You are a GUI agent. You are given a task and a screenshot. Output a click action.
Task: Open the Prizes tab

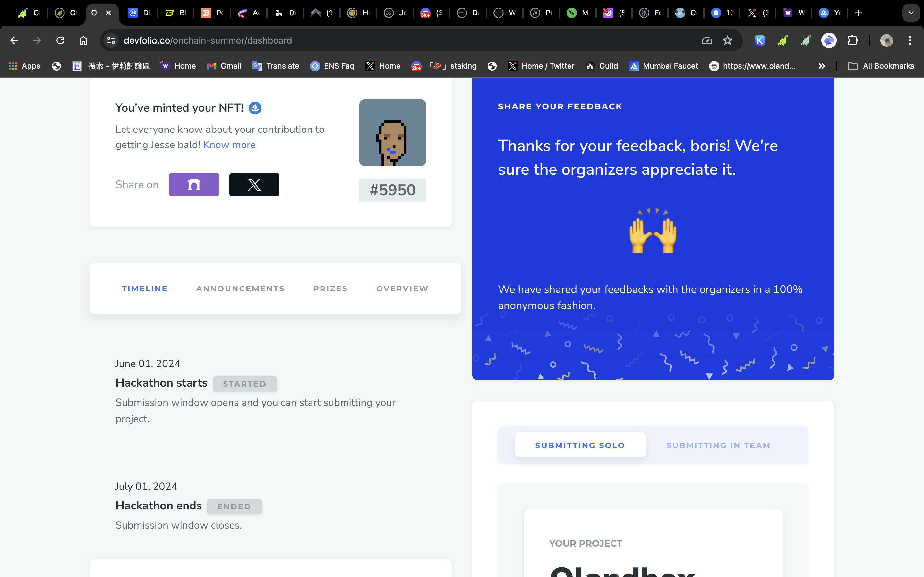[x=330, y=289]
